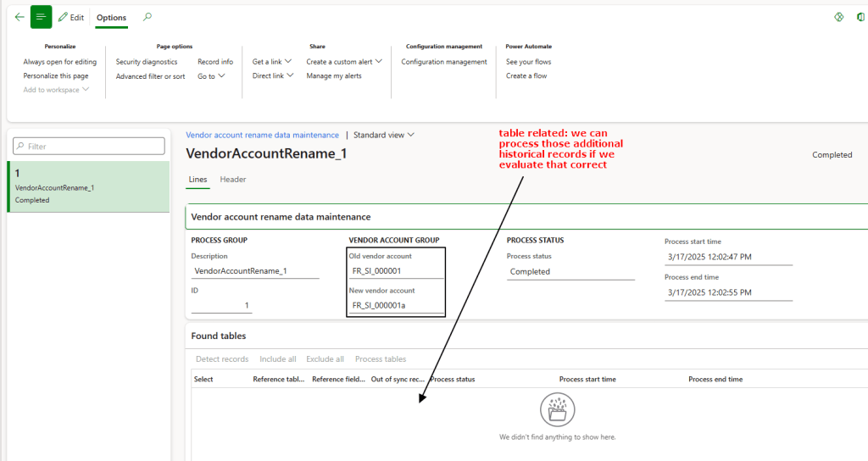
Task: Select the Options ribbon tab
Action: [111, 18]
